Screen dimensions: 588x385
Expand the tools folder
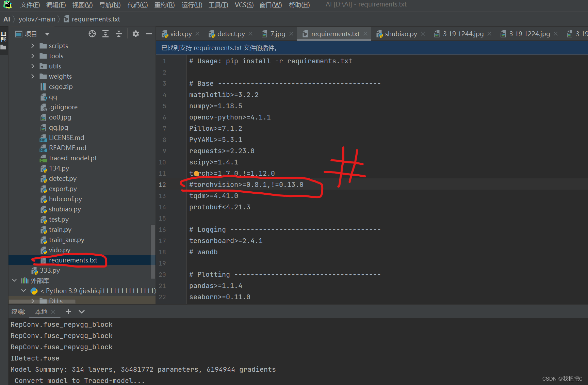pyautogui.click(x=33, y=56)
